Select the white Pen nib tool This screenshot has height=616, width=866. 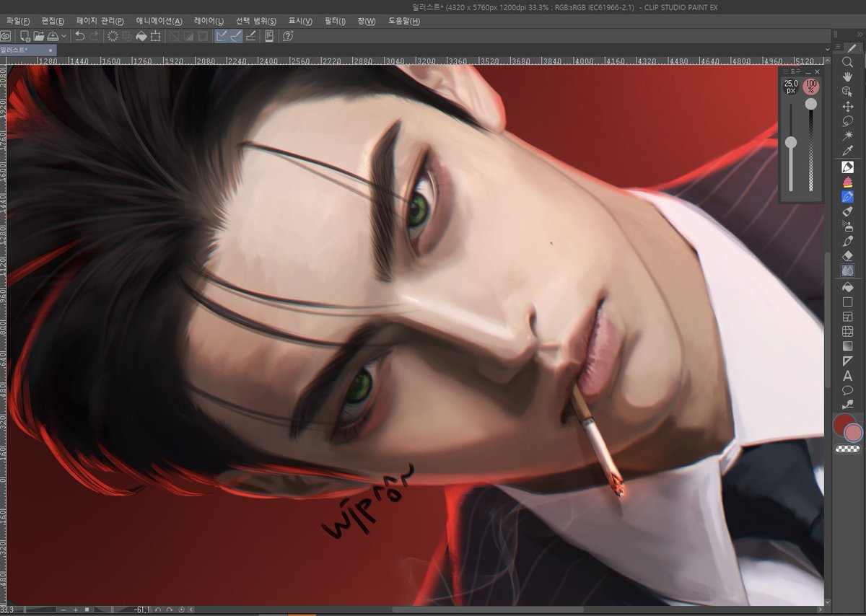point(848,167)
